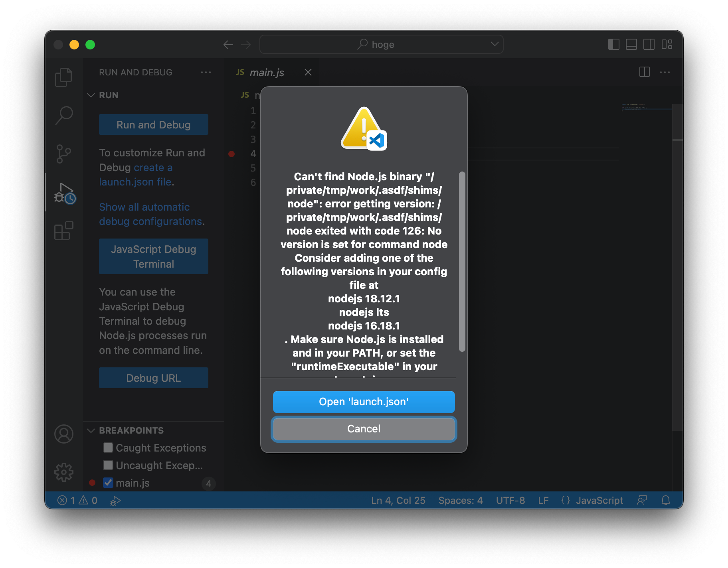Open the Manage gear icon
The height and width of the screenshot is (568, 728).
point(64,472)
